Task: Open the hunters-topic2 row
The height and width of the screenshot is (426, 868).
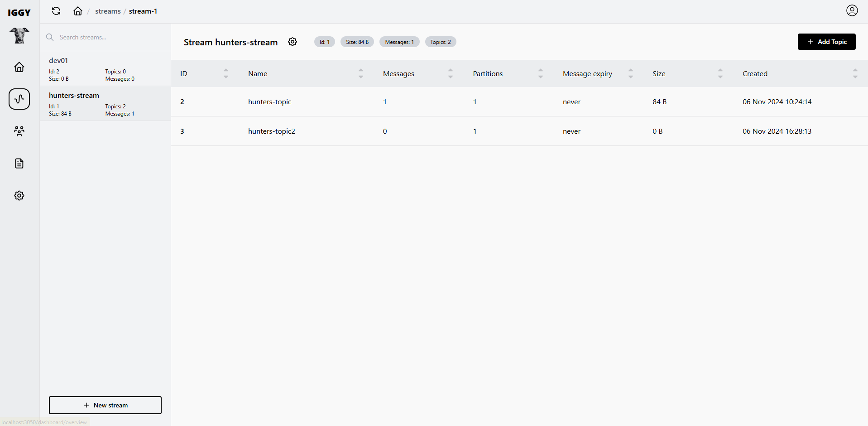Action: click(x=519, y=131)
